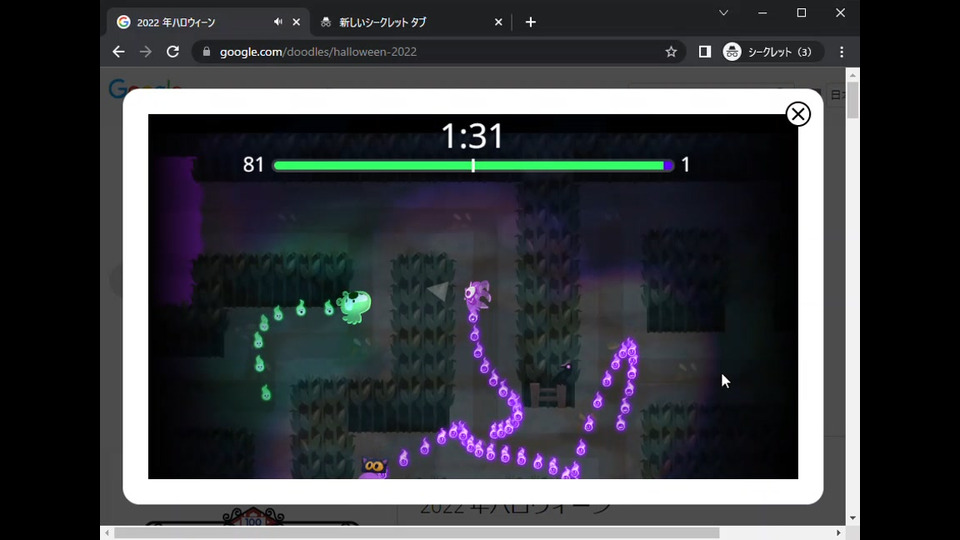The height and width of the screenshot is (540, 960).
Task: Click the forward navigation arrow
Action: (x=146, y=52)
